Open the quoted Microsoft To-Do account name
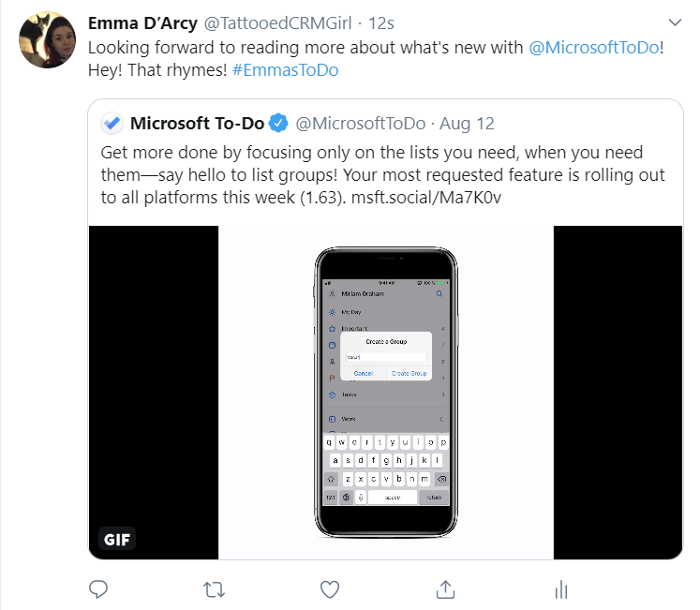The height and width of the screenshot is (610, 700). (197, 123)
